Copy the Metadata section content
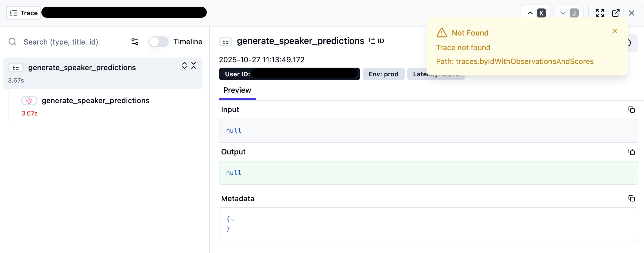 pyautogui.click(x=631, y=198)
